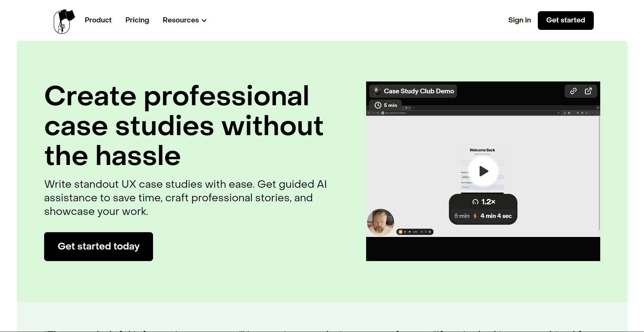Click the 5 min clock duration badge
This screenshot has height=332, width=644.
[386, 105]
